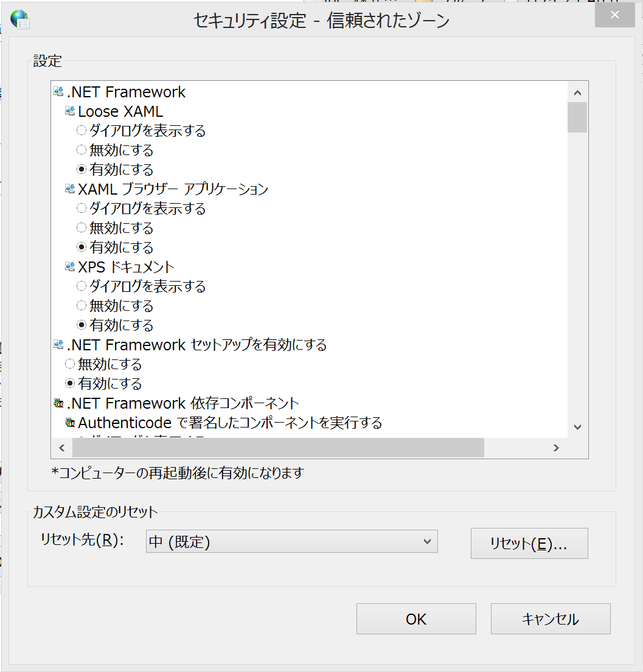Click the リセット先(R): label

tap(82, 539)
